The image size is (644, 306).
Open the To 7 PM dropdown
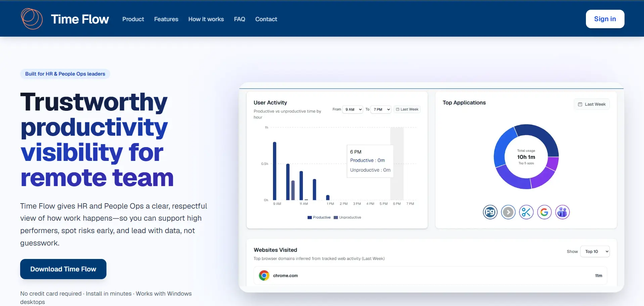click(x=381, y=110)
